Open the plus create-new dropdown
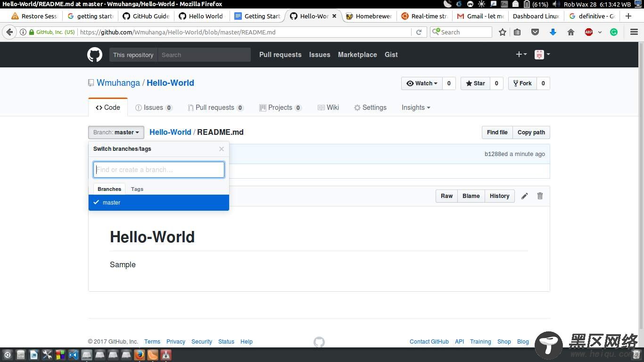This screenshot has height=362, width=644. tap(521, 55)
